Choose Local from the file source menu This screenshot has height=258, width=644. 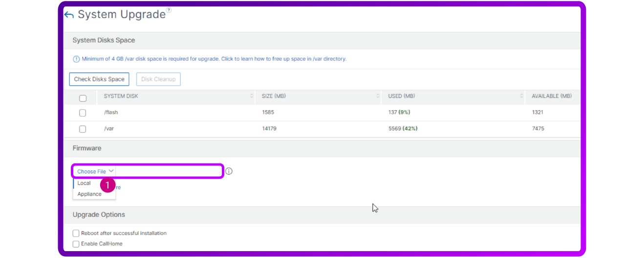tap(85, 183)
